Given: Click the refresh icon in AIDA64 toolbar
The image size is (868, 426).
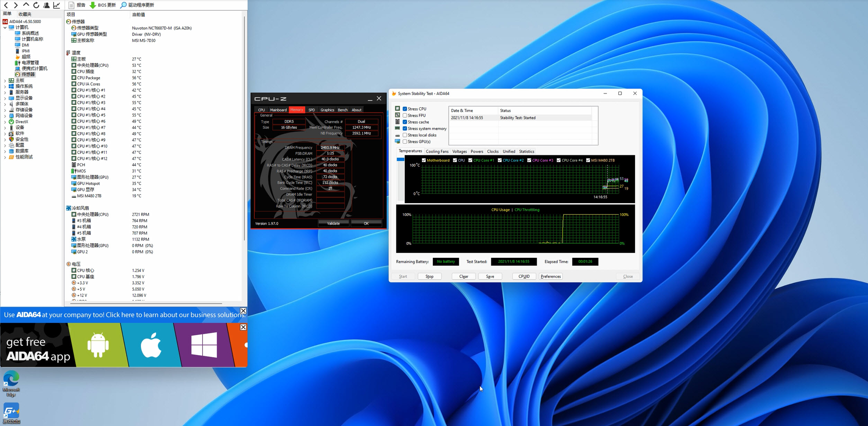Looking at the screenshot, I should point(36,5).
